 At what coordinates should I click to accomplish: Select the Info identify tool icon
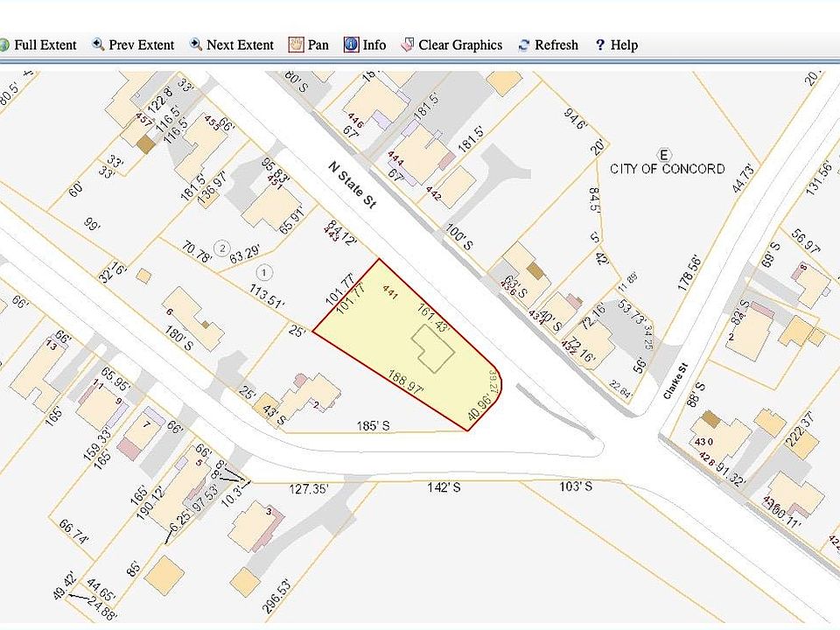(351, 45)
